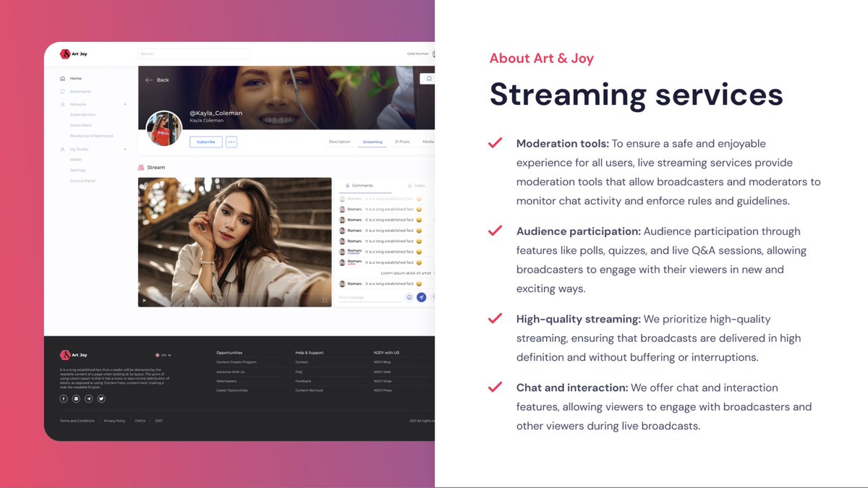Click Kayla Coleman's round profile avatar
This screenshot has width=868, height=488.
point(164,129)
